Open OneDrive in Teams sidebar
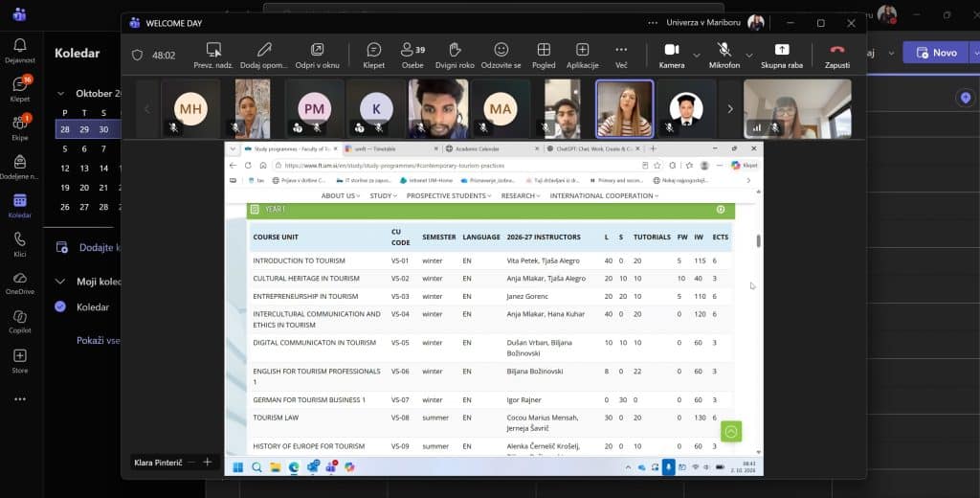 (x=19, y=283)
